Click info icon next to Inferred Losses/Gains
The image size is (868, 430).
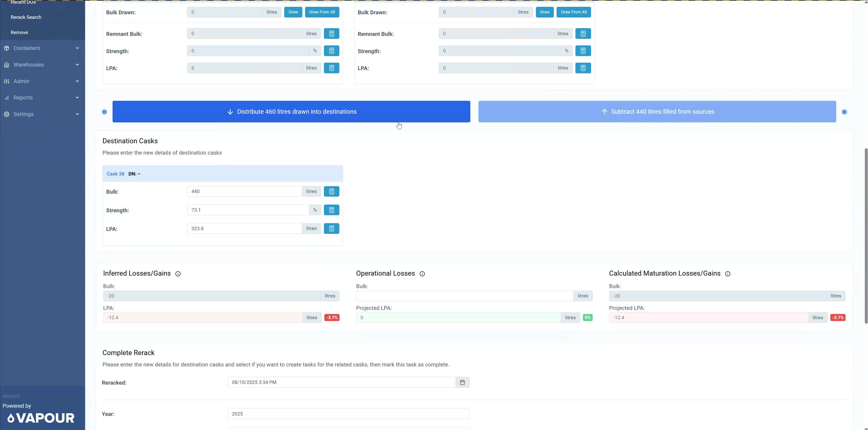click(x=178, y=274)
